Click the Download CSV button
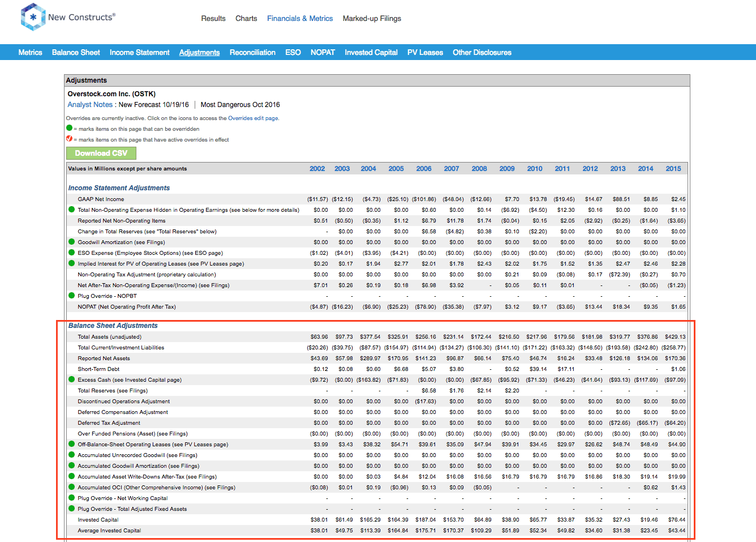Image resolution: width=756 pixels, height=542 pixels. (x=101, y=153)
